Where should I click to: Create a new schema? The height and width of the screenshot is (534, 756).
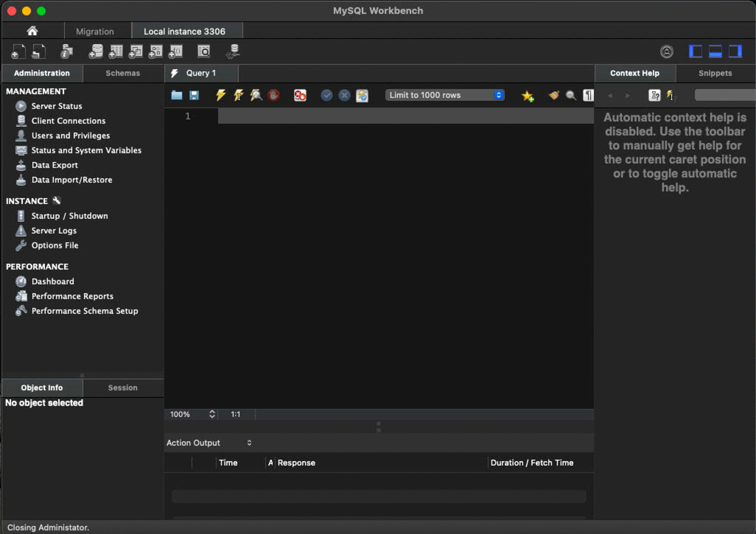click(x=96, y=52)
